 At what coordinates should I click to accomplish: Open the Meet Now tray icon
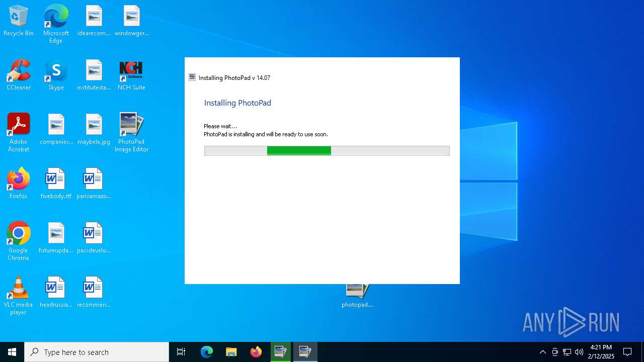[555, 352]
